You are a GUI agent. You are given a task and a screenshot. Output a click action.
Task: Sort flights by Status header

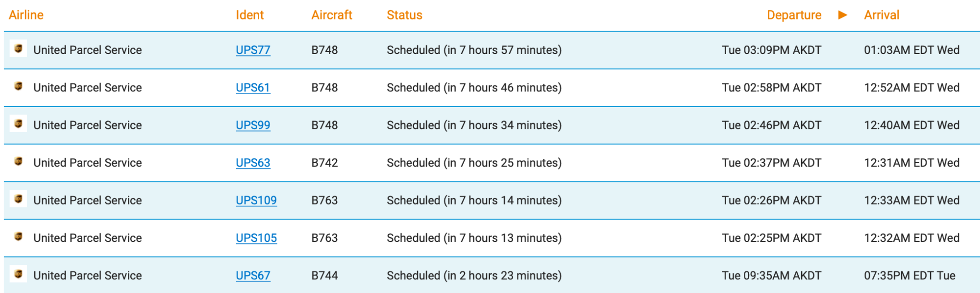(404, 15)
